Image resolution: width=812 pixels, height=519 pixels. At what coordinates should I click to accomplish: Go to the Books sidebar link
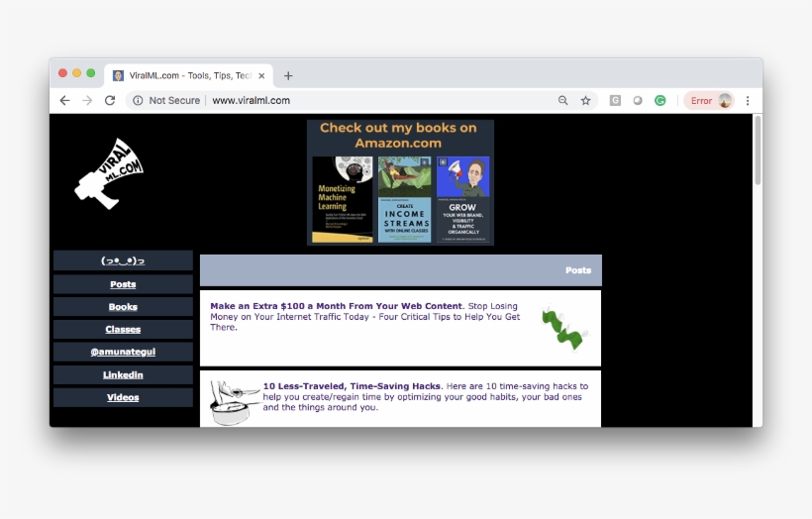coord(123,307)
